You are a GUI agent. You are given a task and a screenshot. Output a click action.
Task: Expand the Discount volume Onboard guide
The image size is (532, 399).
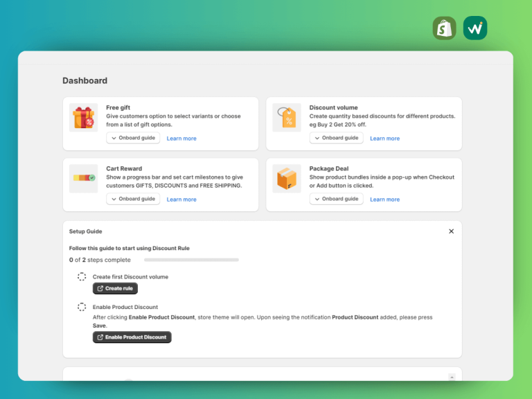click(x=336, y=138)
